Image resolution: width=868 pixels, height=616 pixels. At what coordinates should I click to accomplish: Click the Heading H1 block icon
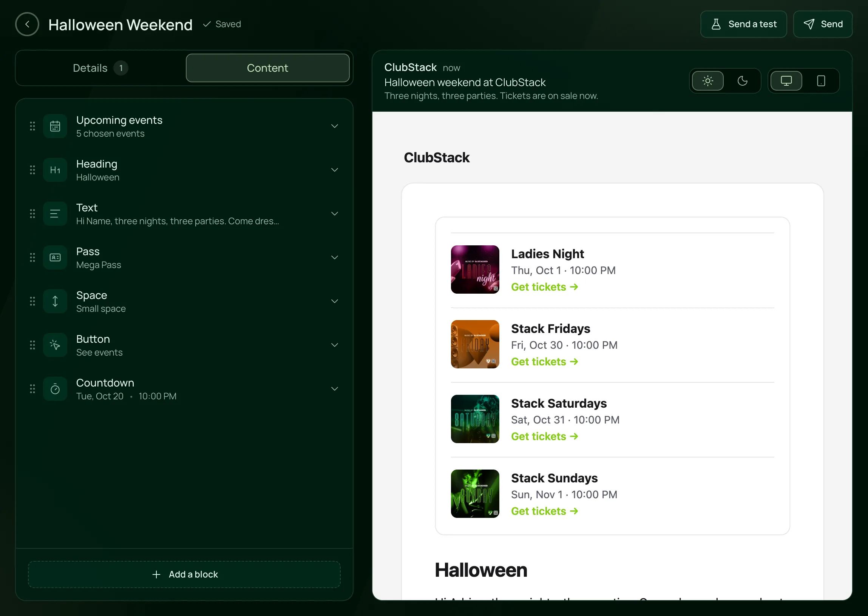[55, 170]
